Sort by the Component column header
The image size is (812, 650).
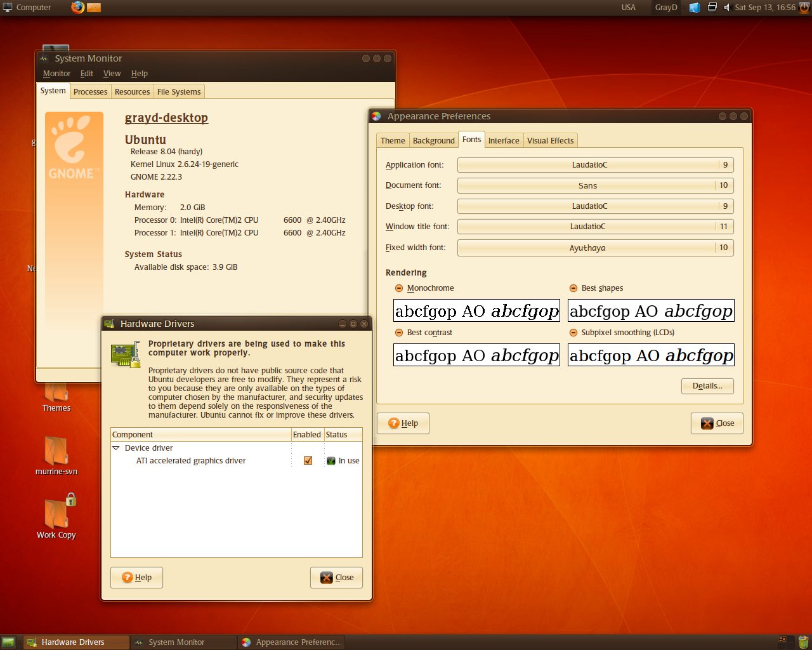click(200, 435)
